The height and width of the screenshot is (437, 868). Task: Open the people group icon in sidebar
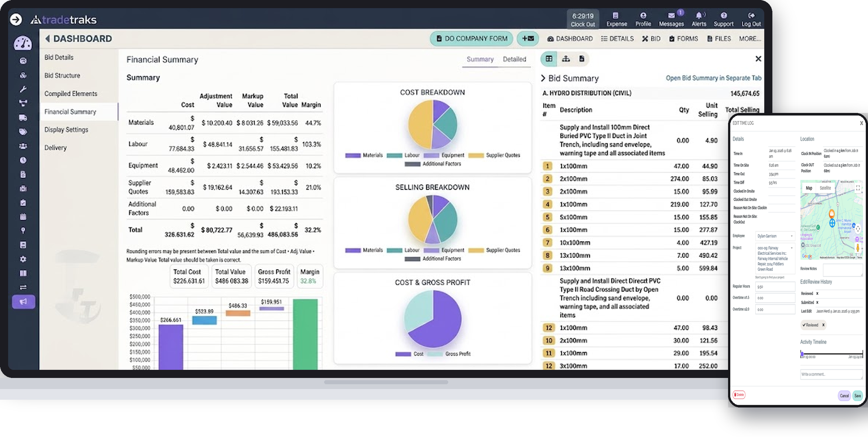point(23,146)
